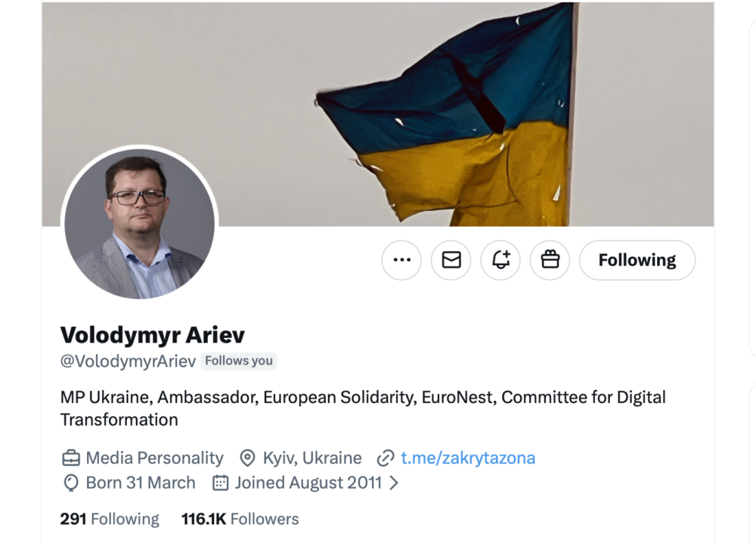Expand the Joined August 2011 chevron
The height and width of the screenshot is (543, 756).
coord(394,482)
